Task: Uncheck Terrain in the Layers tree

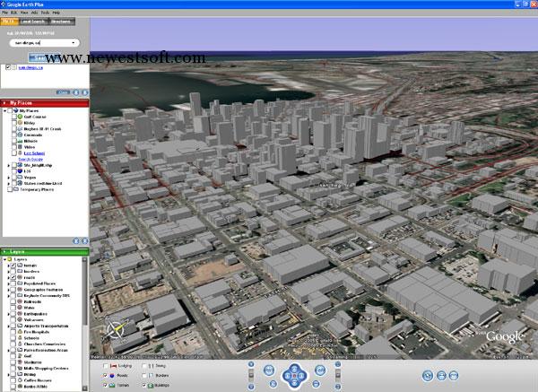Action: coord(13,266)
